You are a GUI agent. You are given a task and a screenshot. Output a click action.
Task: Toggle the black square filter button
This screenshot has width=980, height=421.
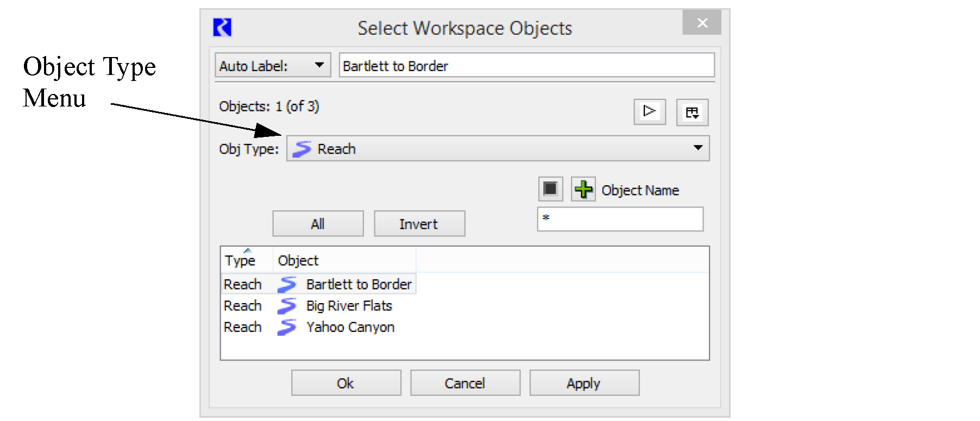click(x=550, y=189)
